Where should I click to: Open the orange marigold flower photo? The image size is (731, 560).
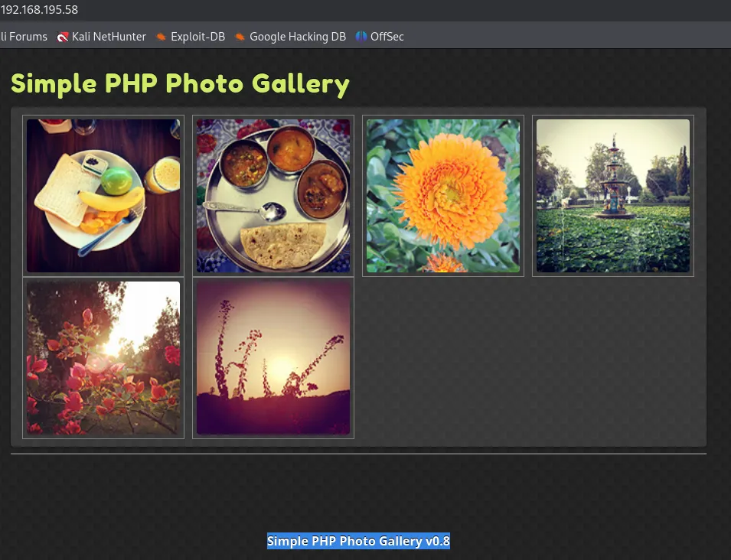pyautogui.click(x=443, y=196)
